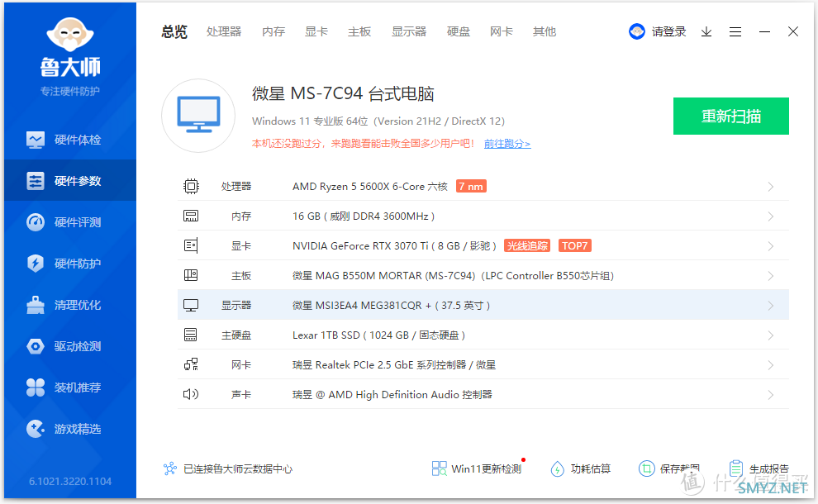818x504 pixels.
Task: Click the Lu Dashi mascot logo
Action: pos(70,35)
